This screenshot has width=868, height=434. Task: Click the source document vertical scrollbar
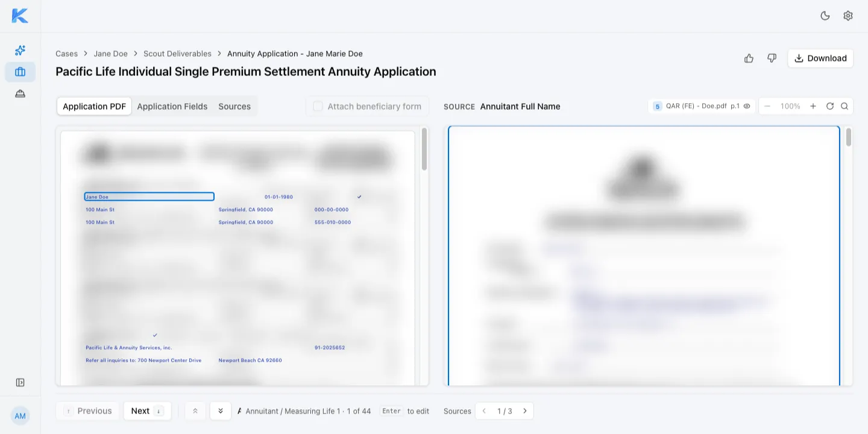click(849, 137)
